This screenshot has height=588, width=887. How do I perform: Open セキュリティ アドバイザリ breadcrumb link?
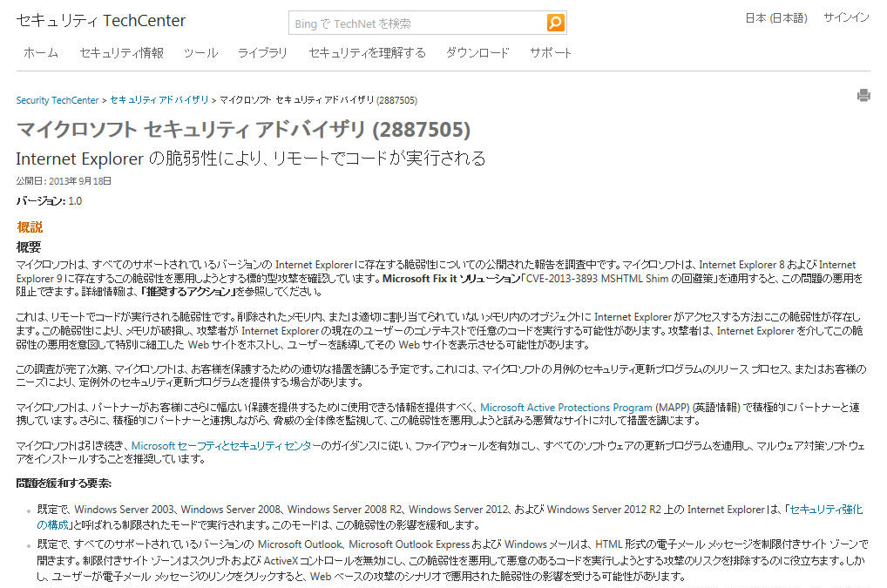(159, 100)
